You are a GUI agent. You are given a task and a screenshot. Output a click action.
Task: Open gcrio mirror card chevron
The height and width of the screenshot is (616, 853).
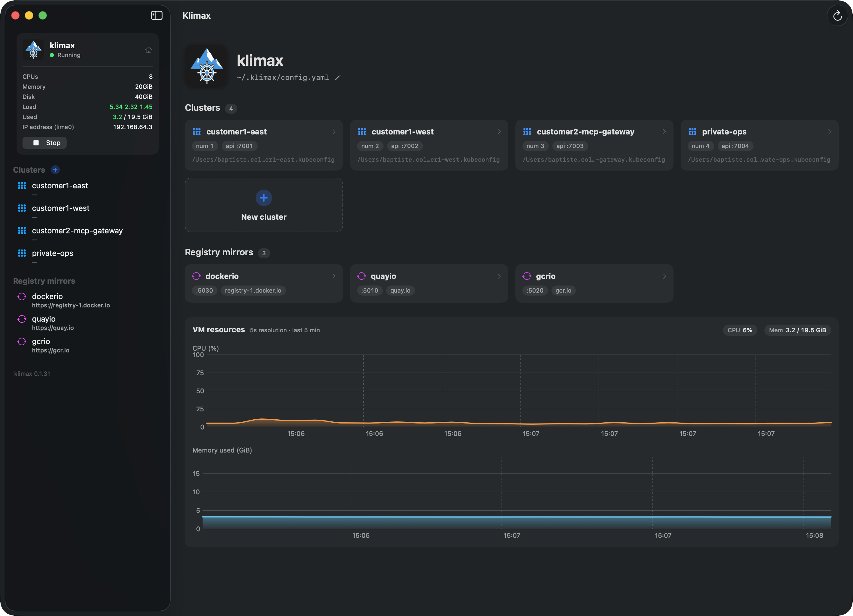pyautogui.click(x=664, y=276)
